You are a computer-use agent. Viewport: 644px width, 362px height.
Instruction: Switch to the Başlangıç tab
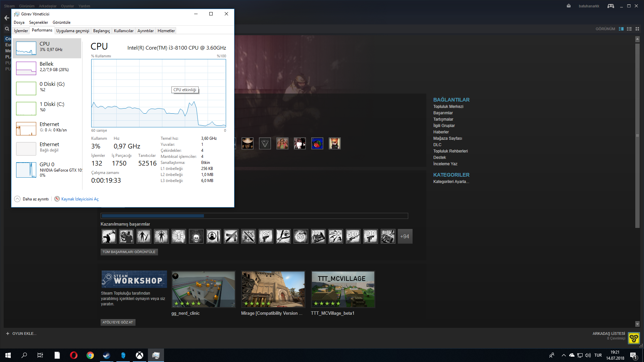(x=102, y=31)
